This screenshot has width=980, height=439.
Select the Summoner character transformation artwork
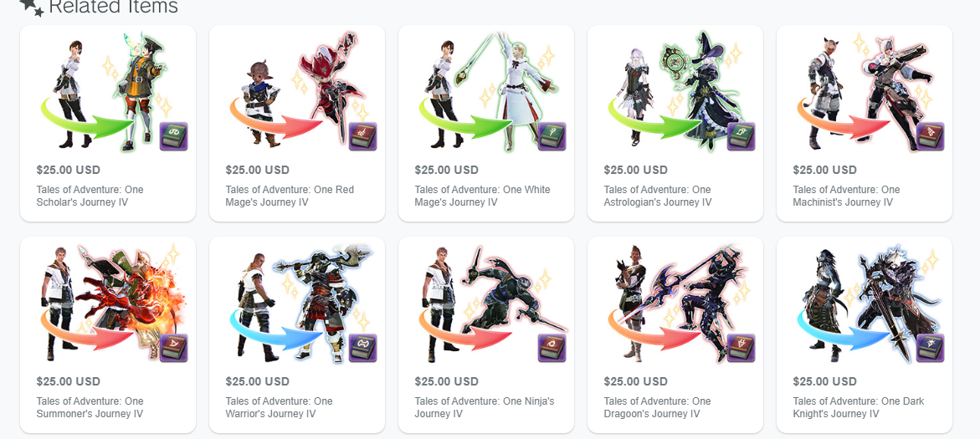click(x=108, y=303)
